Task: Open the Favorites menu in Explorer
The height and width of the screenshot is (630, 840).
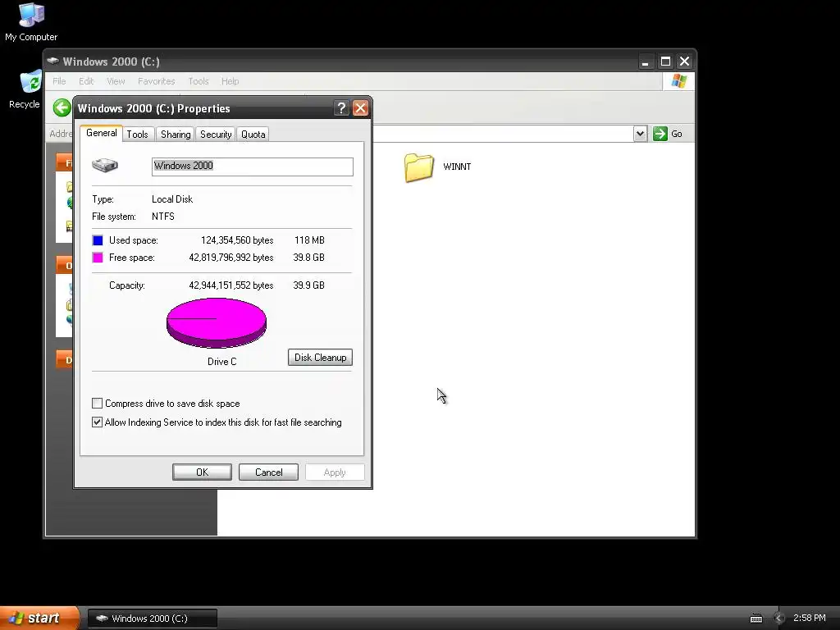Action: click(x=157, y=81)
